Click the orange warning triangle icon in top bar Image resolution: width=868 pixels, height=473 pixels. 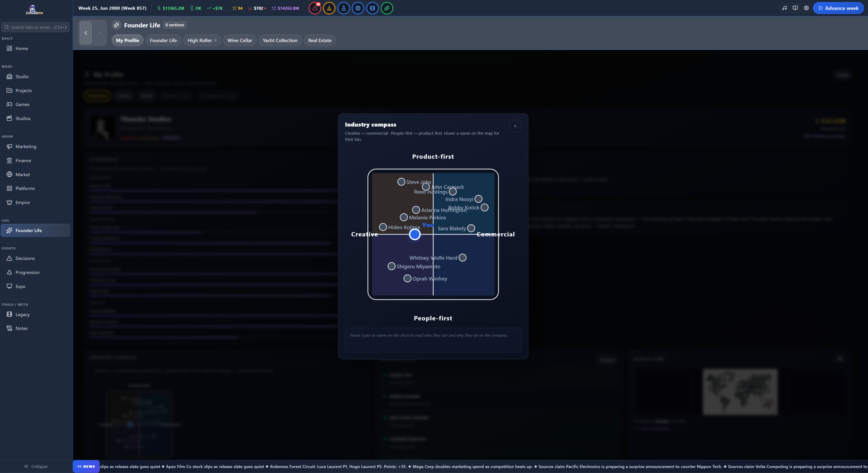click(329, 8)
